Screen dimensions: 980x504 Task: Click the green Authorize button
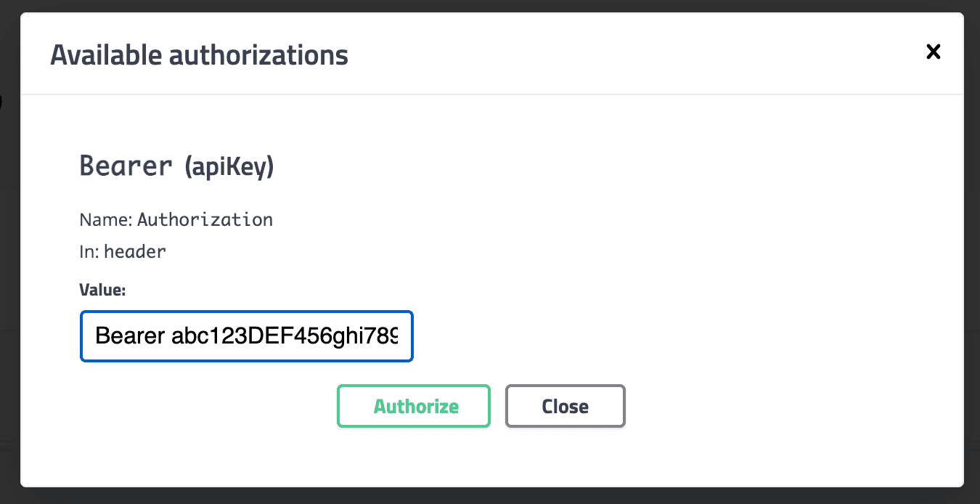tap(414, 406)
